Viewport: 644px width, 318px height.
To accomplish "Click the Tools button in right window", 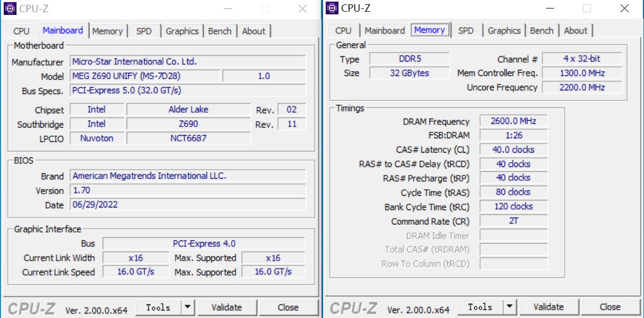I will coord(480,307).
